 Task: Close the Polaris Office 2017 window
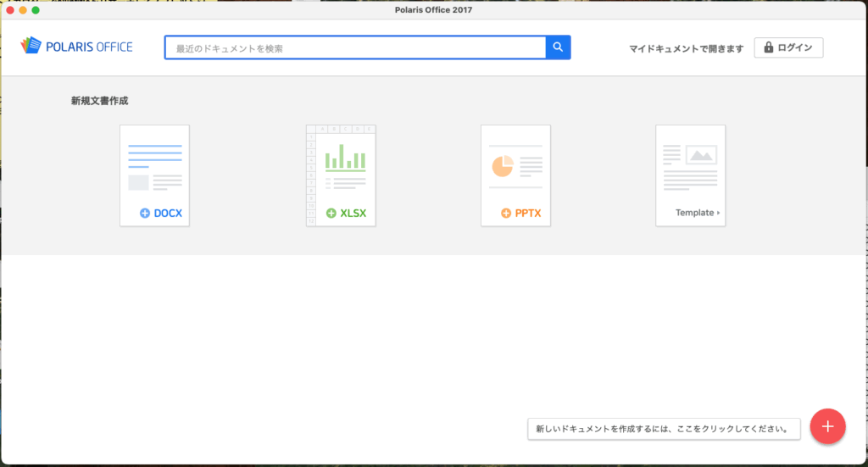(x=10, y=10)
